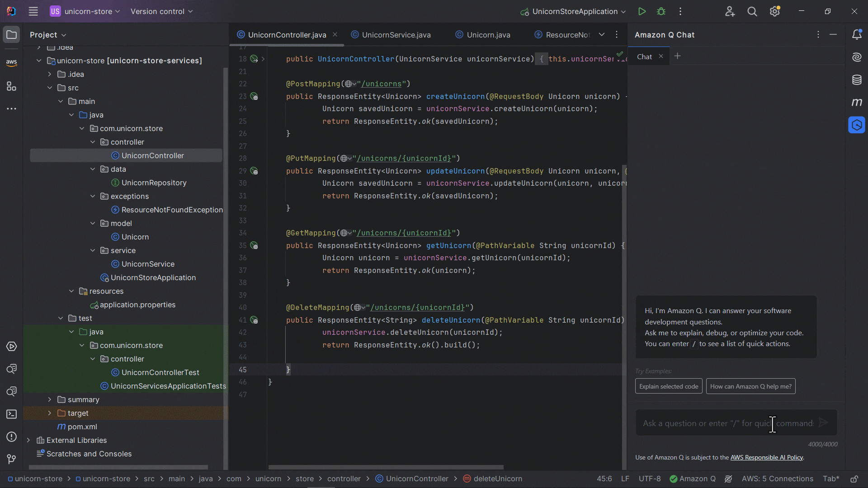Open the Version control dropdown
868x488 pixels.
pyautogui.click(x=161, y=11)
